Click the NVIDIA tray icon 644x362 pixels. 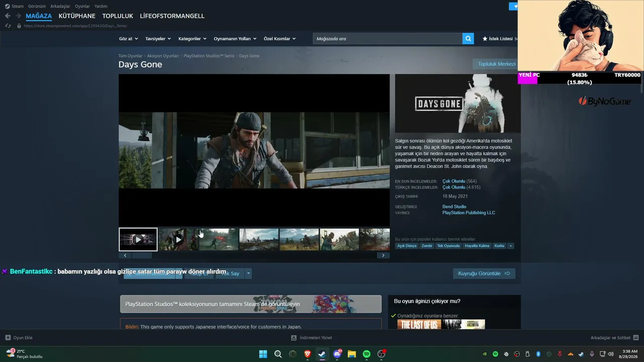coord(485,354)
